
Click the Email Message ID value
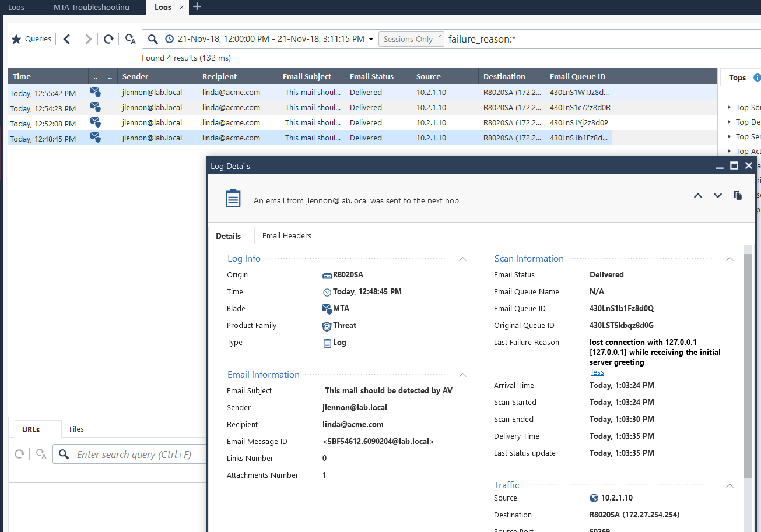tap(378, 442)
